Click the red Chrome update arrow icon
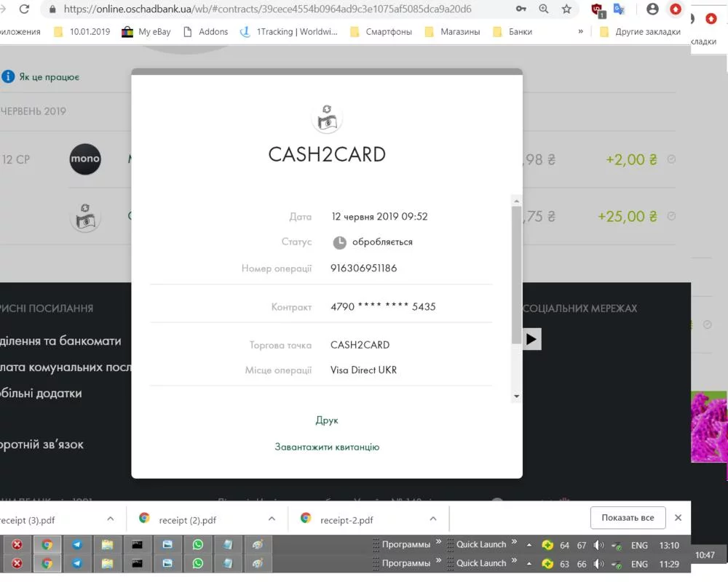The image size is (728, 582). (676, 9)
